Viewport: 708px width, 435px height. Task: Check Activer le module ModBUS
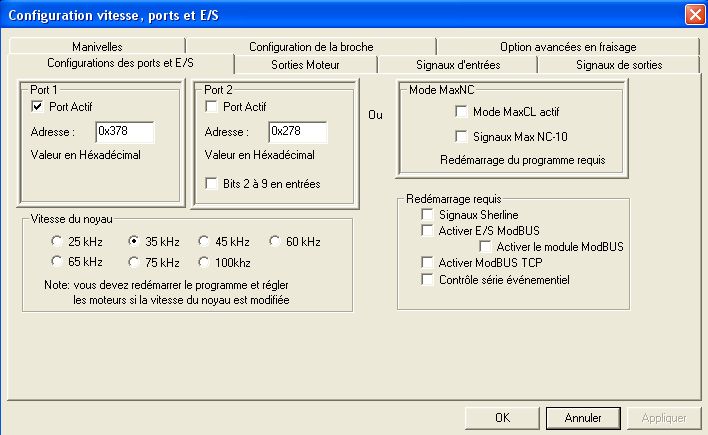pyautogui.click(x=485, y=247)
